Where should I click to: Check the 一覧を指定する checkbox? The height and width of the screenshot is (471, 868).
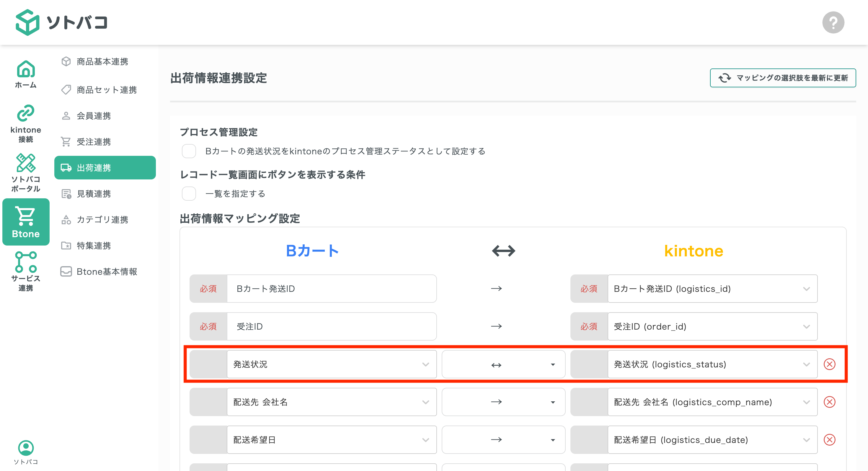(x=189, y=194)
